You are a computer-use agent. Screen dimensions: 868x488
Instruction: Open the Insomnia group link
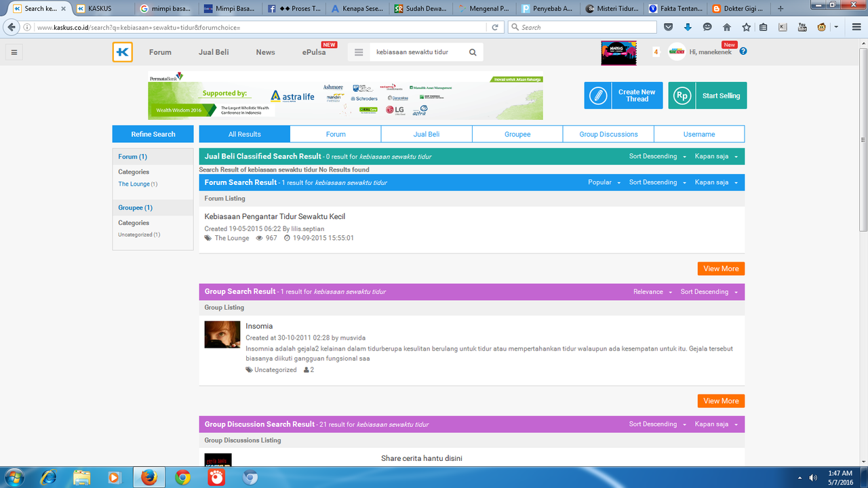click(259, 326)
